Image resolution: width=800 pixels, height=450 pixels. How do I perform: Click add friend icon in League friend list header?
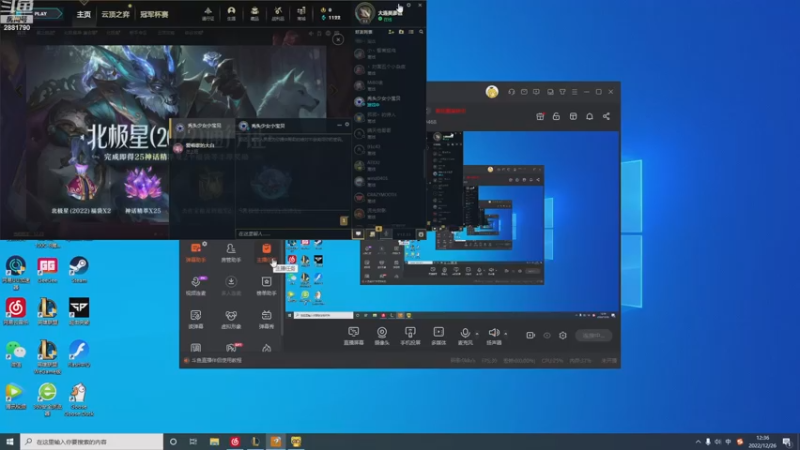click(x=391, y=32)
